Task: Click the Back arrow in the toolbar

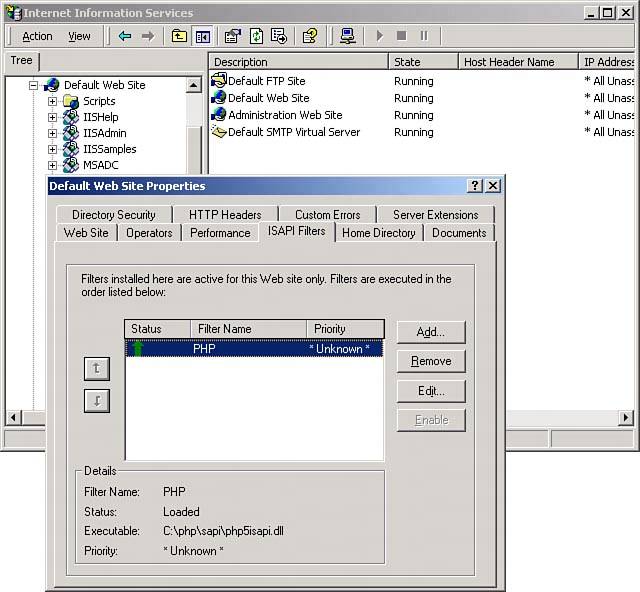Action: [125, 36]
